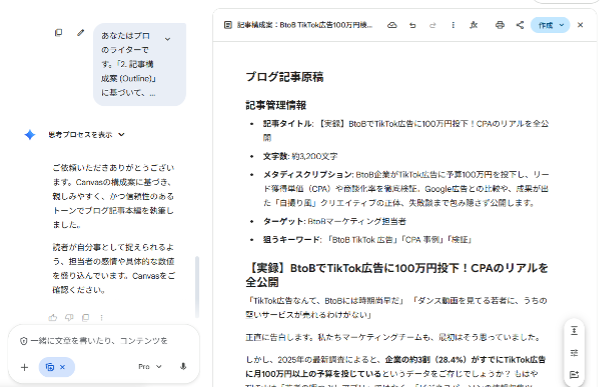The image size is (604, 388).
Task: Click the 記事管理情報 subheading
Action: pos(276,105)
